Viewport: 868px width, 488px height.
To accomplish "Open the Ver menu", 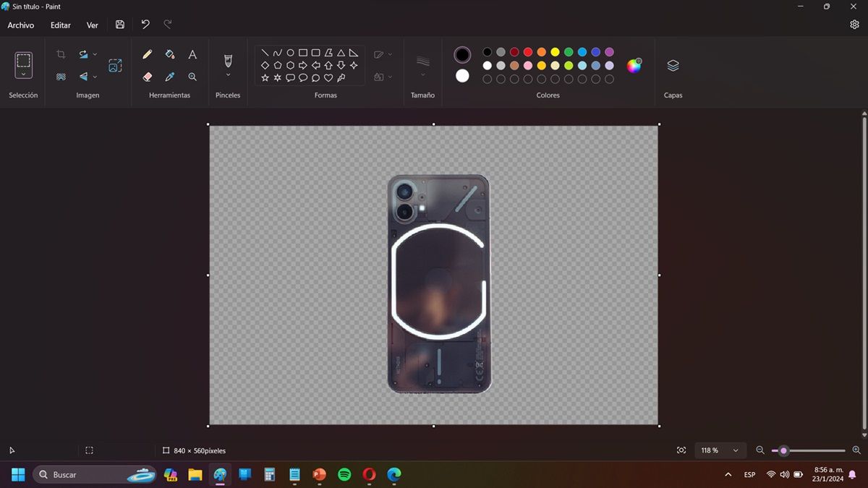I will tap(93, 25).
